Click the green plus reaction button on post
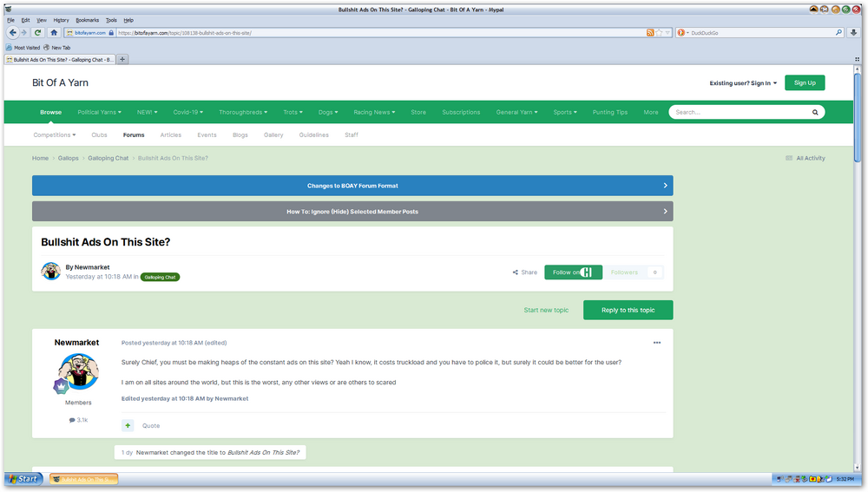 pos(128,425)
